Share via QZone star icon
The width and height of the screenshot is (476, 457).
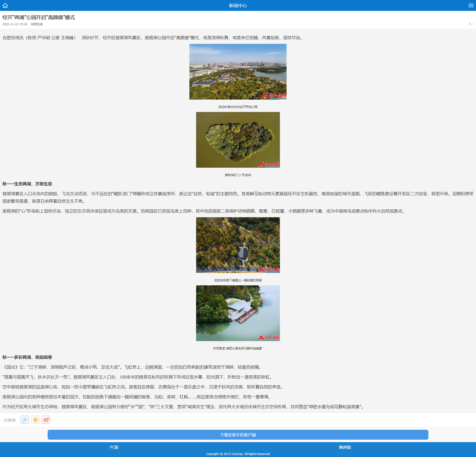pyautogui.click(x=35, y=420)
